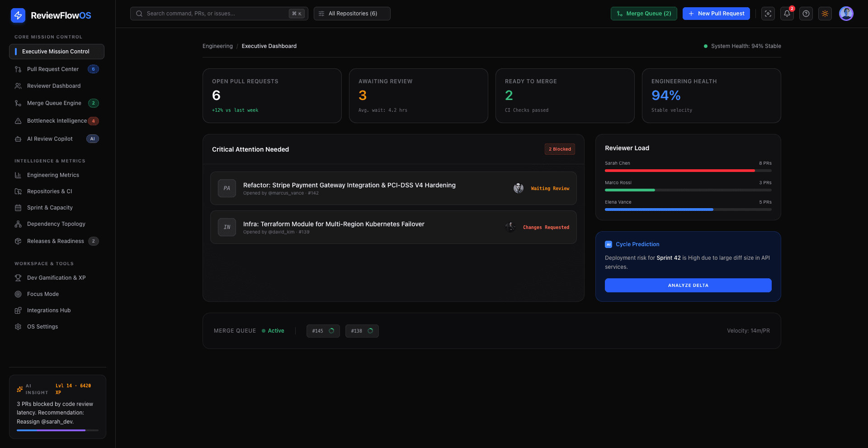Select Executive Mission Control menu item
The width and height of the screenshot is (868, 448).
pyautogui.click(x=57, y=52)
